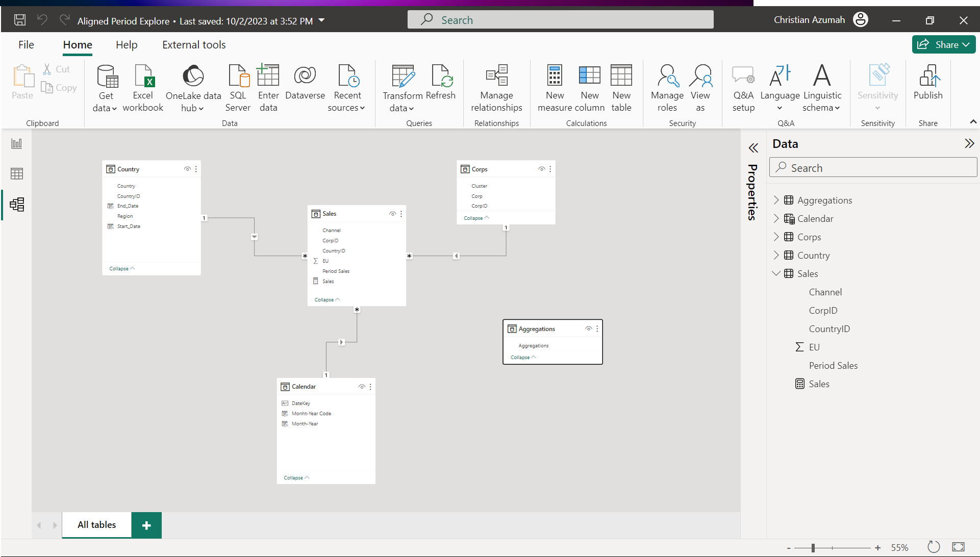Open the File menu
Viewport: 980px width, 557px height.
pyautogui.click(x=26, y=45)
